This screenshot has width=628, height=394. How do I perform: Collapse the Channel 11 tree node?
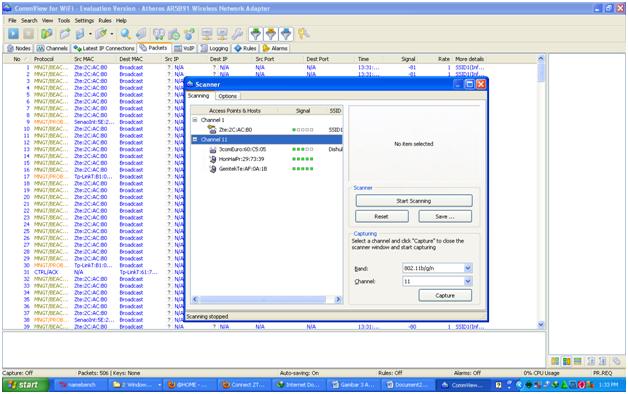coord(195,139)
